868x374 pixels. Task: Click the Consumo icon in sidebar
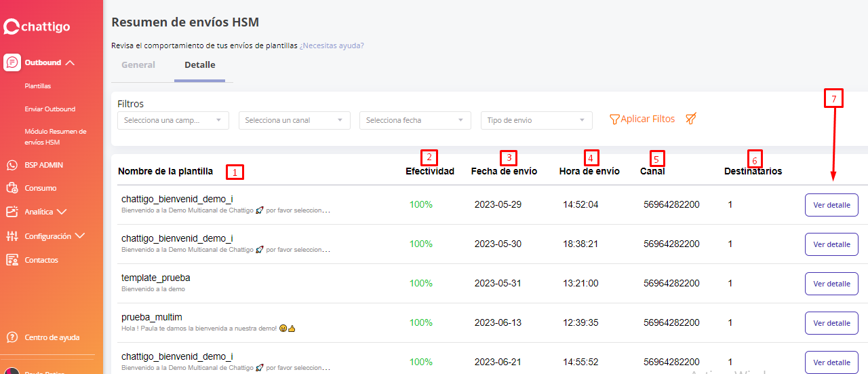[x=12, y=188]
